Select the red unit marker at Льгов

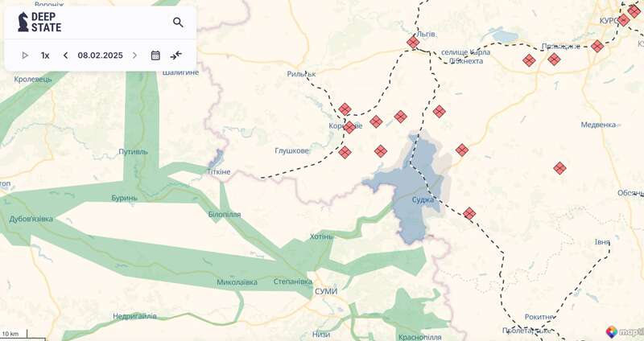pos(413,42)
